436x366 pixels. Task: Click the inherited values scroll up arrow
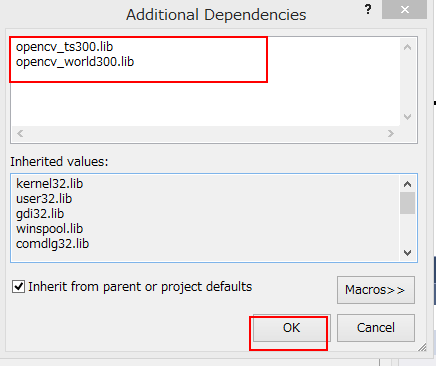coord(407,184)
